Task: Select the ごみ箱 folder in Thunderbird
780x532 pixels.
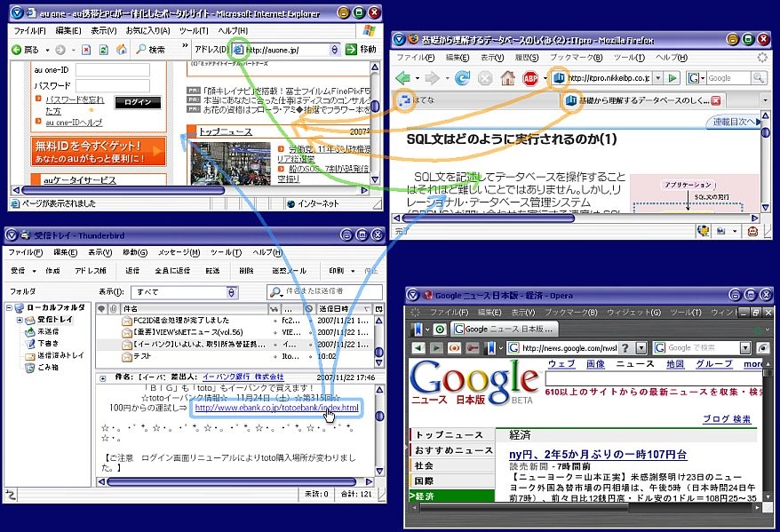Action: pyautogui.click(x=48, y=368)
